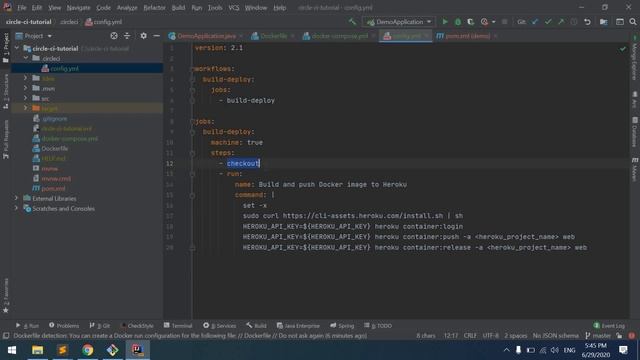
Task: Expand Scratches and Consoles node
Action: click(16, 208)
